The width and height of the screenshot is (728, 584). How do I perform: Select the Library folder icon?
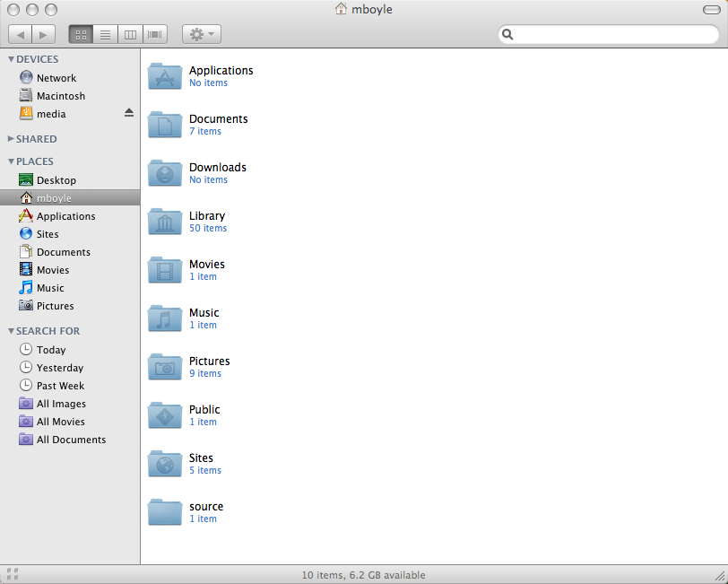pos(165,222)
